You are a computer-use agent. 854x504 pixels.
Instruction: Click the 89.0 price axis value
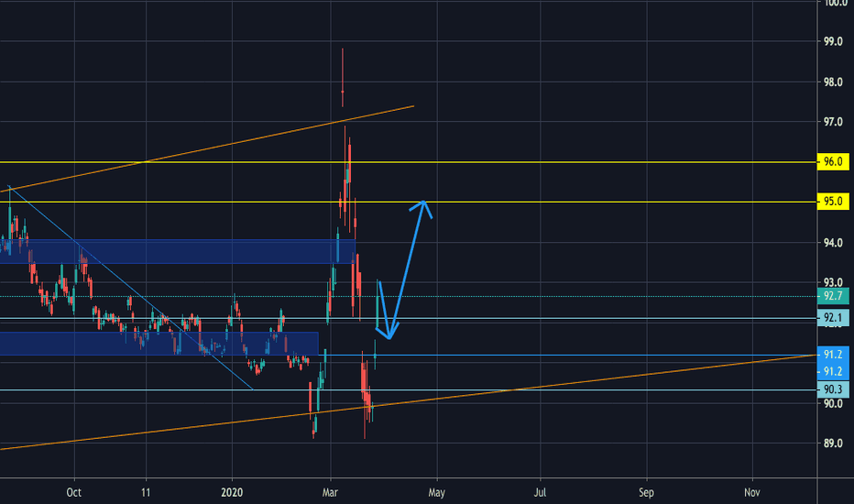point(833,444)
